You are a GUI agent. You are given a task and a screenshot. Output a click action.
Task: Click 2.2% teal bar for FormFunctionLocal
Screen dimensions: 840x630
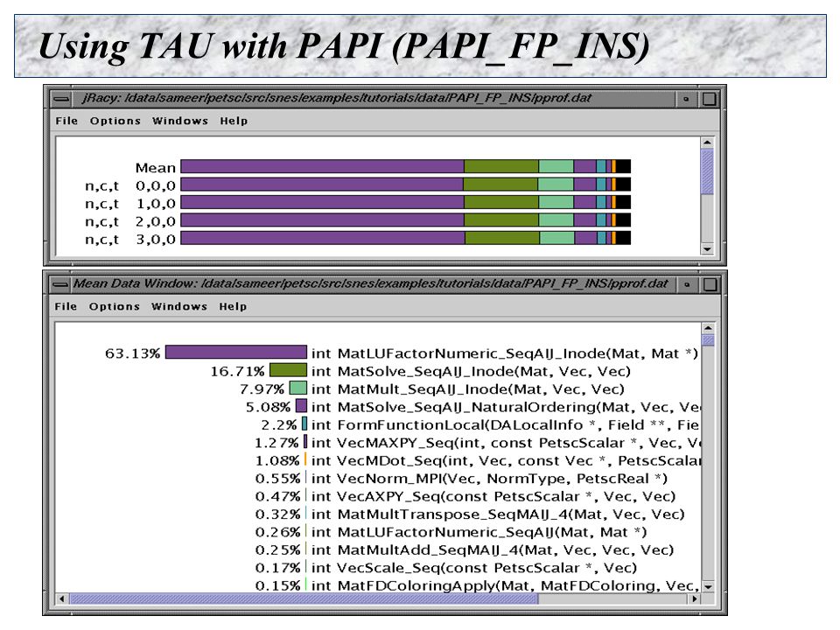point(304,424)
